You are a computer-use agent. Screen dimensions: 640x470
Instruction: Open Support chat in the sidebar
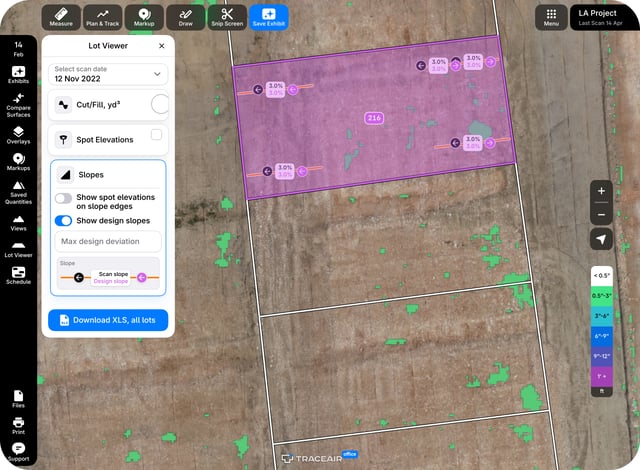(x=18, y=452)
